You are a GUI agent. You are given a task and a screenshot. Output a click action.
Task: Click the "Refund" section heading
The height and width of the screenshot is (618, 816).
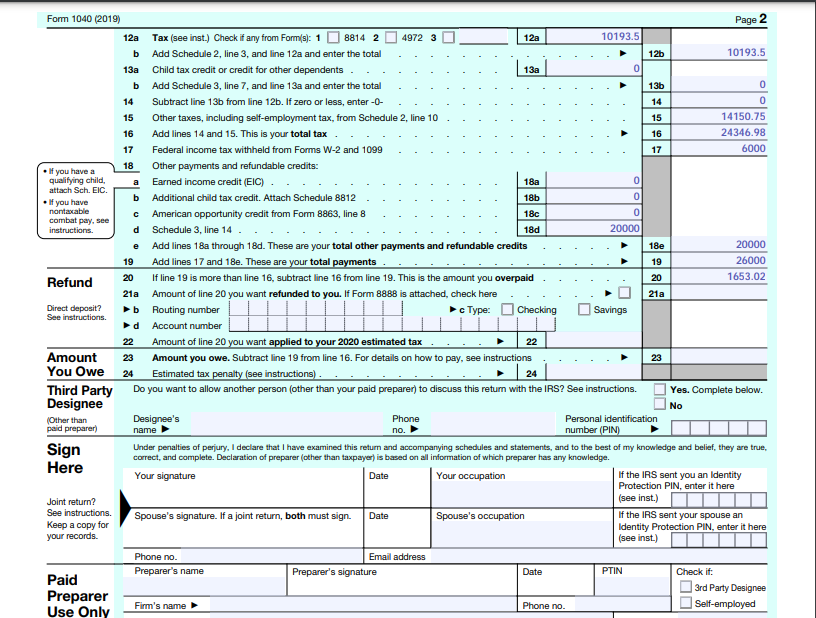69,282
